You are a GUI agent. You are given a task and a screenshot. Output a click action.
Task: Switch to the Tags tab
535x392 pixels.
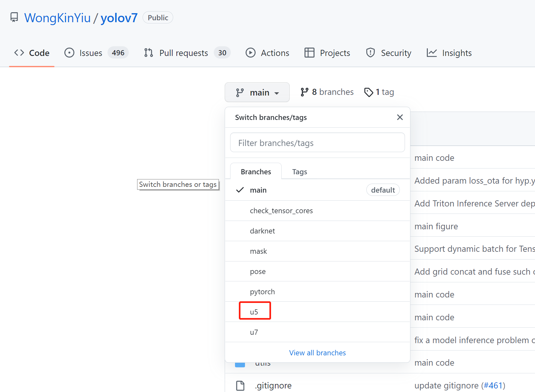(x=299, y=171)
